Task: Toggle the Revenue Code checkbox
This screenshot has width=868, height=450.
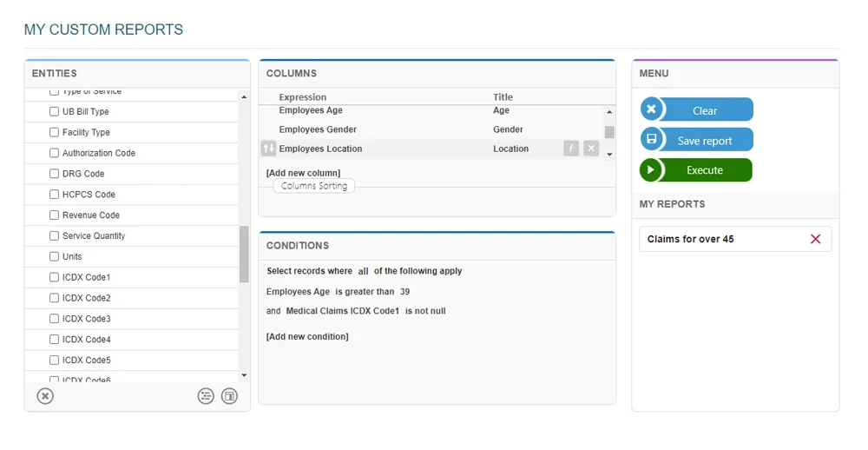Action: 55,215
